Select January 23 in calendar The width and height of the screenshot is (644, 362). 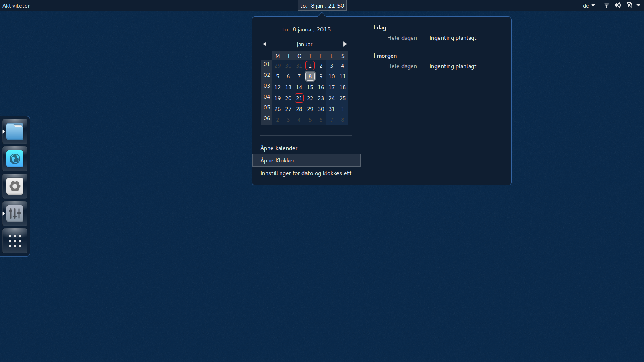click(x=321, y=98)
